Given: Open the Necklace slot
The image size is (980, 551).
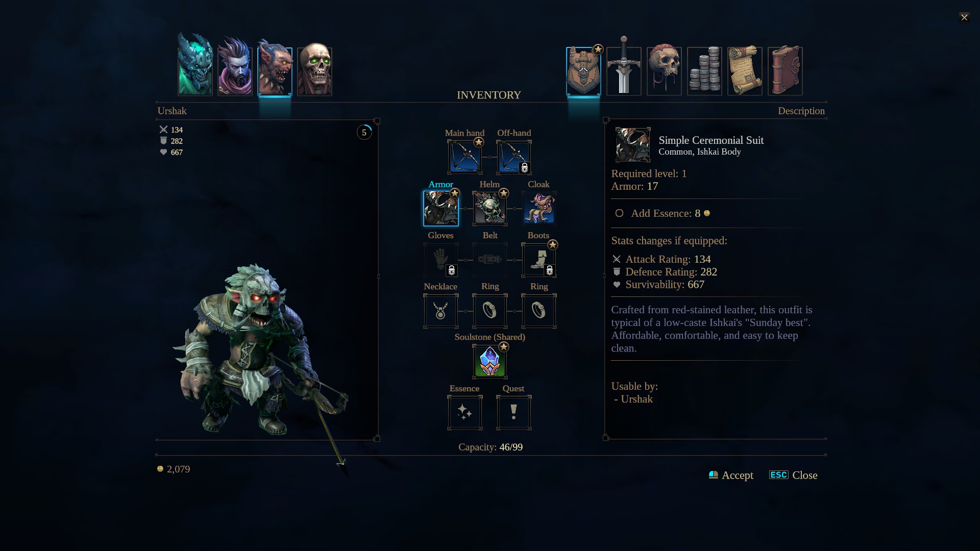Looking at the screenshot, I should tap(440, 311).
